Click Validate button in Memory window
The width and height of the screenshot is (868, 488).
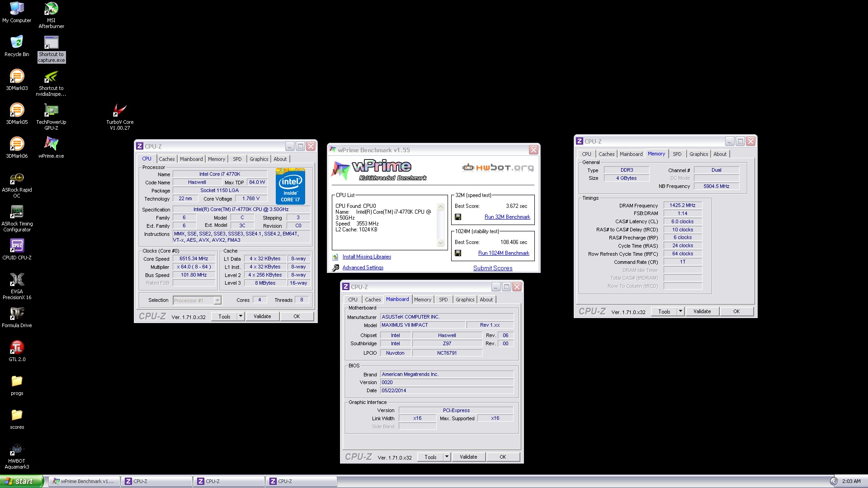tap(702, 311)
